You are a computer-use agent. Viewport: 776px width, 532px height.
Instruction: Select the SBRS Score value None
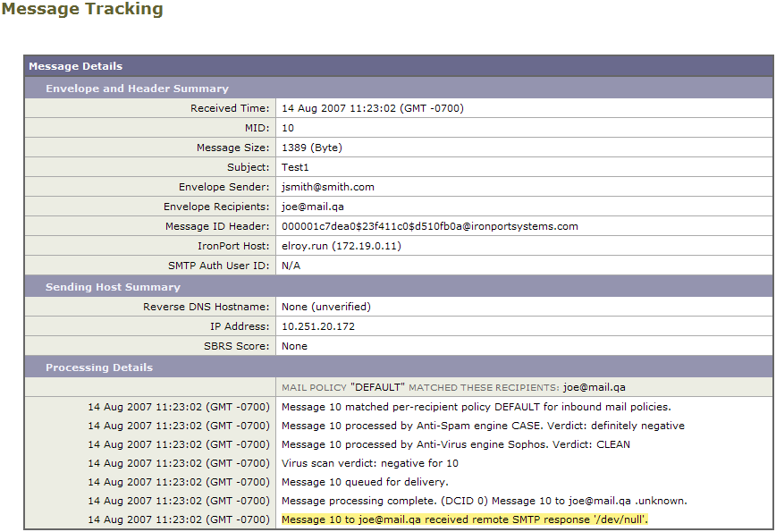[x=294, y=346]
